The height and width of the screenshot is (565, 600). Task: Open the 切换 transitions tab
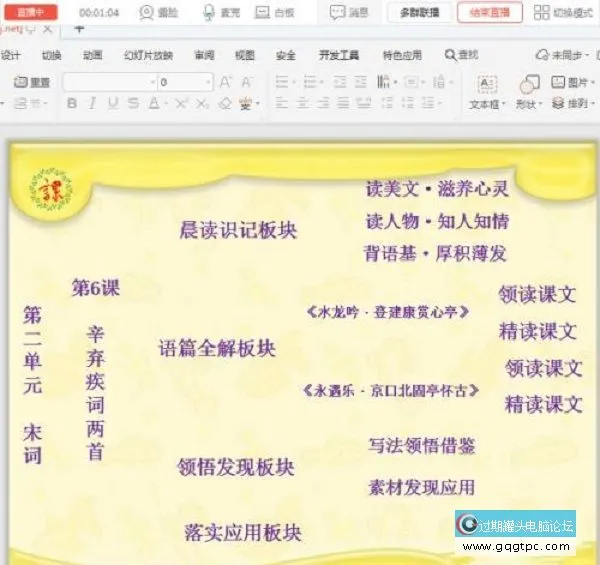[52, 55]
